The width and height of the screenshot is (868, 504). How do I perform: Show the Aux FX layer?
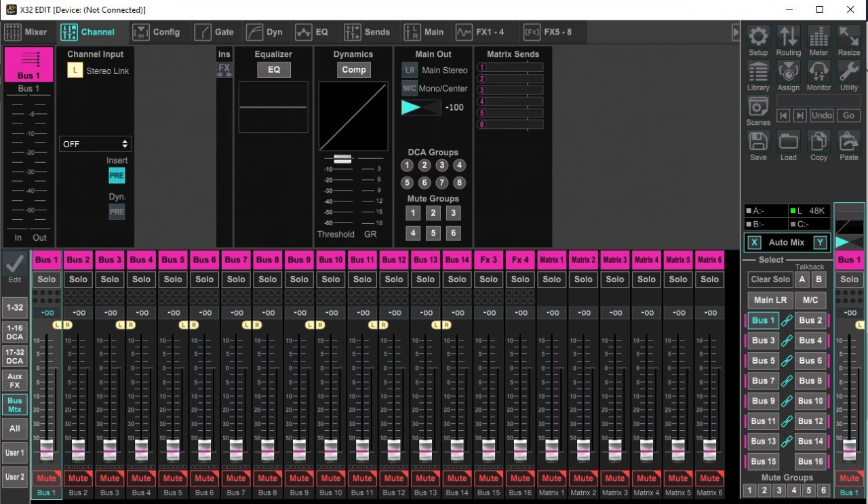pyautogui.click(x=14, y=381)
